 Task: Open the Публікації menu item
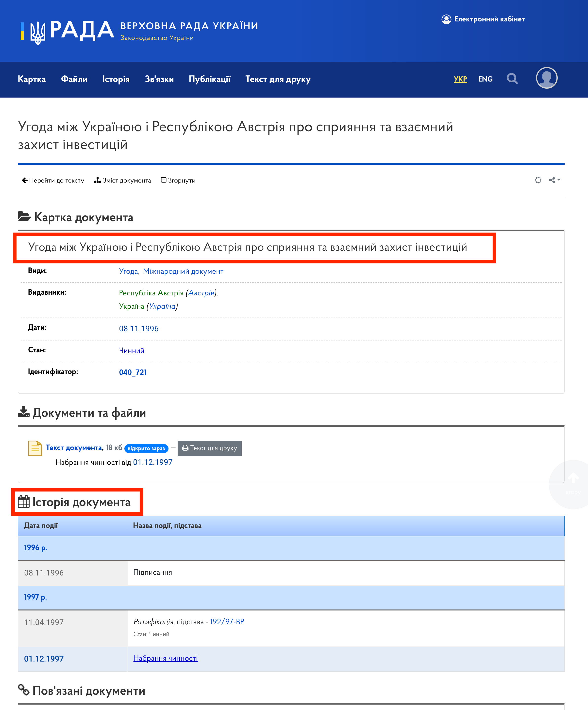[x=210, y=79]
